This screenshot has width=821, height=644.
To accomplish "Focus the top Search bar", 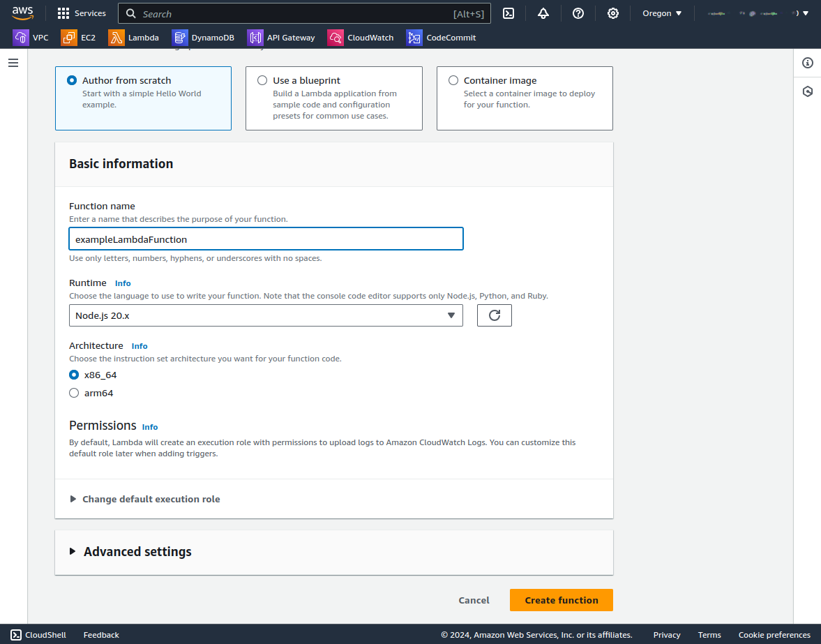I will pyautogui.click(x=304, y=14).
